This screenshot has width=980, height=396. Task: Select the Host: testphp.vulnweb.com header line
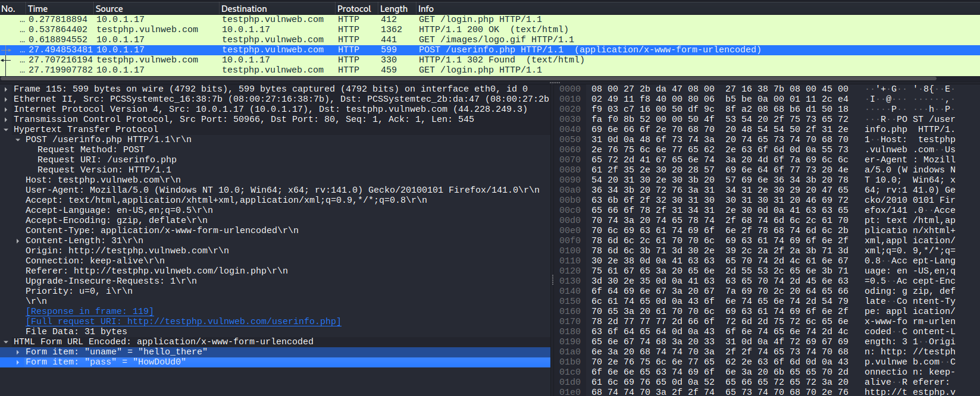(x=103, y=180)
